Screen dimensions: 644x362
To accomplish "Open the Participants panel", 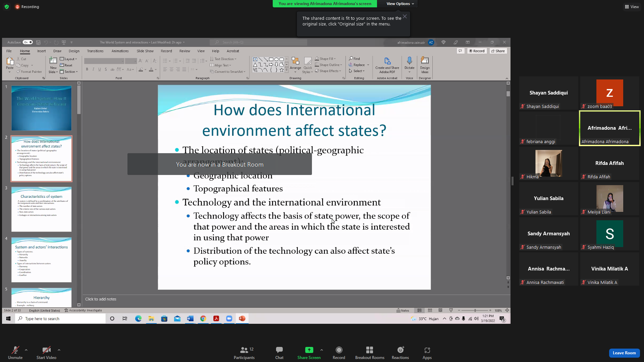I will (244, 353).
